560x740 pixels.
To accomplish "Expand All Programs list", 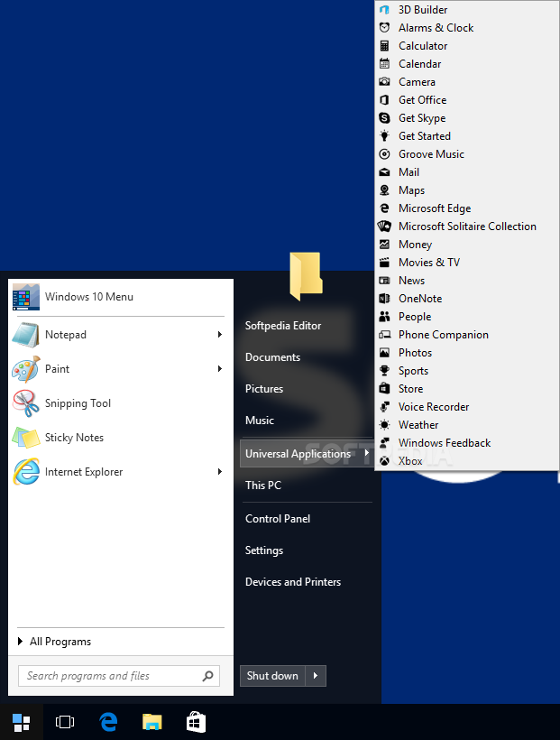I will click(55, 642).
